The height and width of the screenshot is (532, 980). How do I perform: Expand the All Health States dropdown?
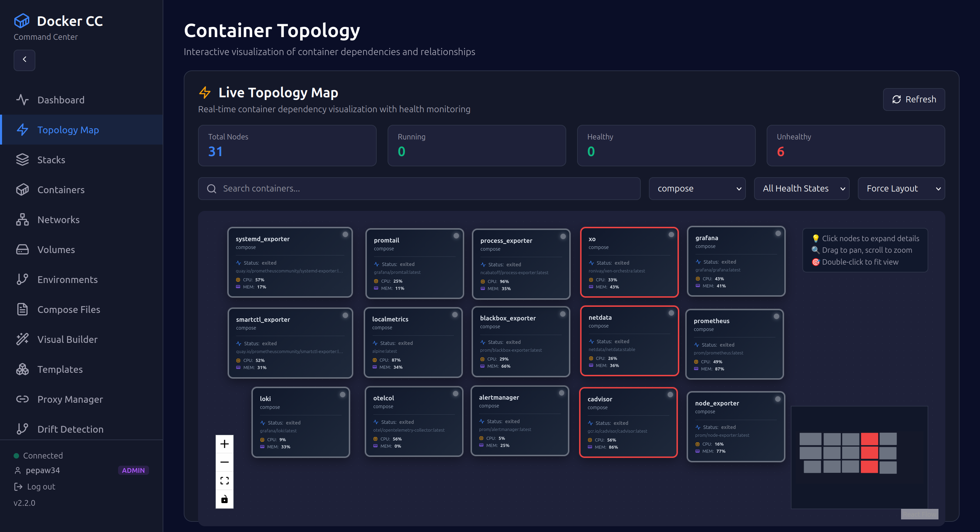[801, 188]
